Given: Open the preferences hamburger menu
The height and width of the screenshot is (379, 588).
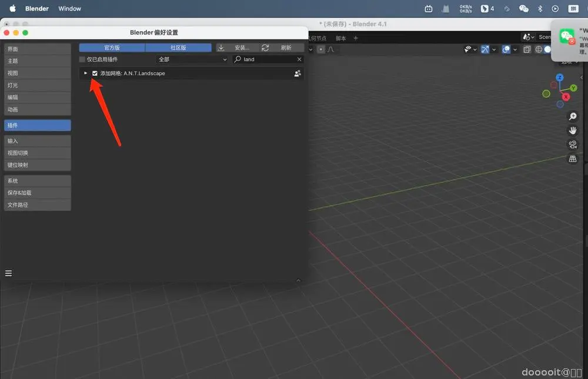Looking at the screenshot, I should click(x=8, y=273).
